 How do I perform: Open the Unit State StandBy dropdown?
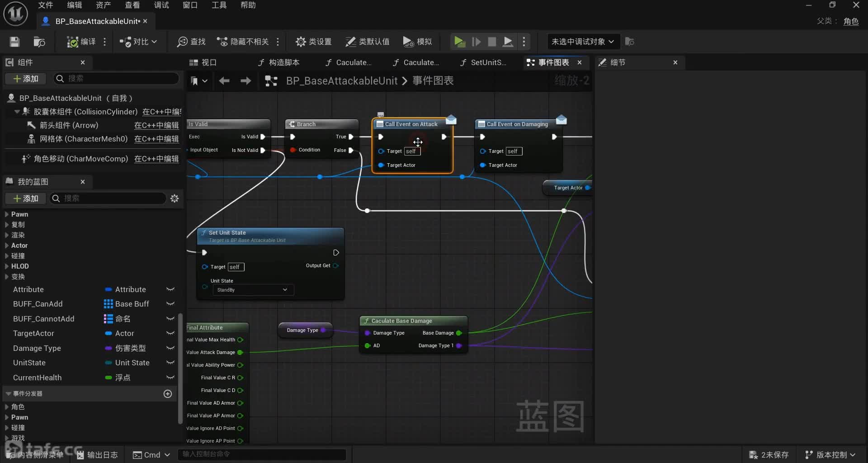(x=252, y=290)
